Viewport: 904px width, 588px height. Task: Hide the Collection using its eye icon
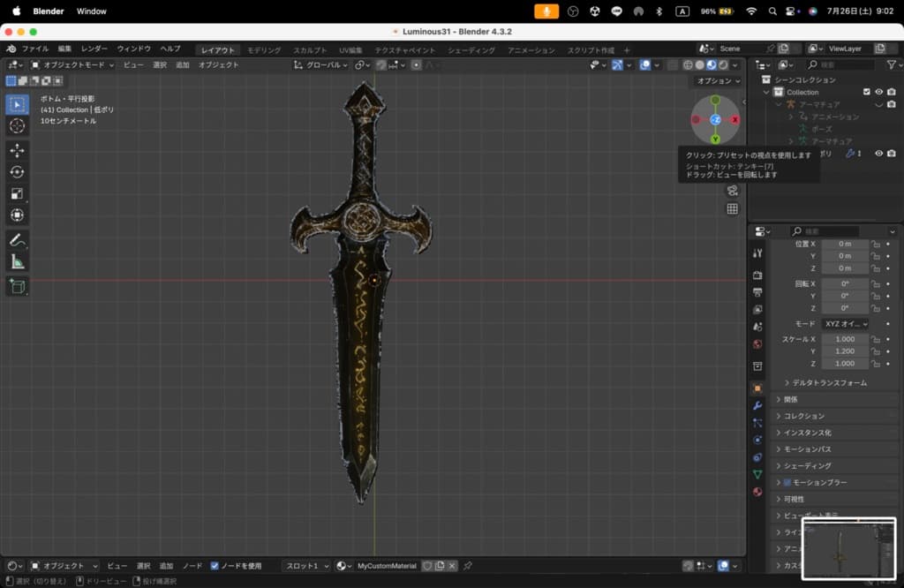click(878, 92)
